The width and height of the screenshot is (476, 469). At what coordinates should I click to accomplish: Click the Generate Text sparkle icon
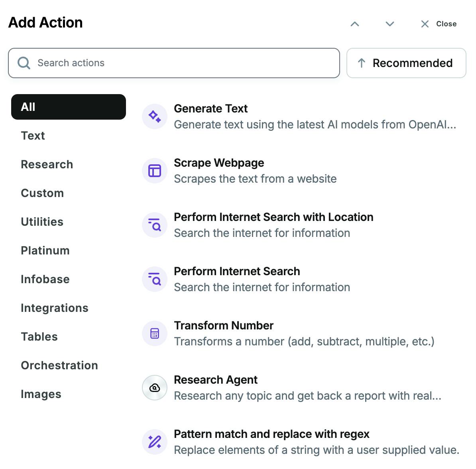[155, 116]
